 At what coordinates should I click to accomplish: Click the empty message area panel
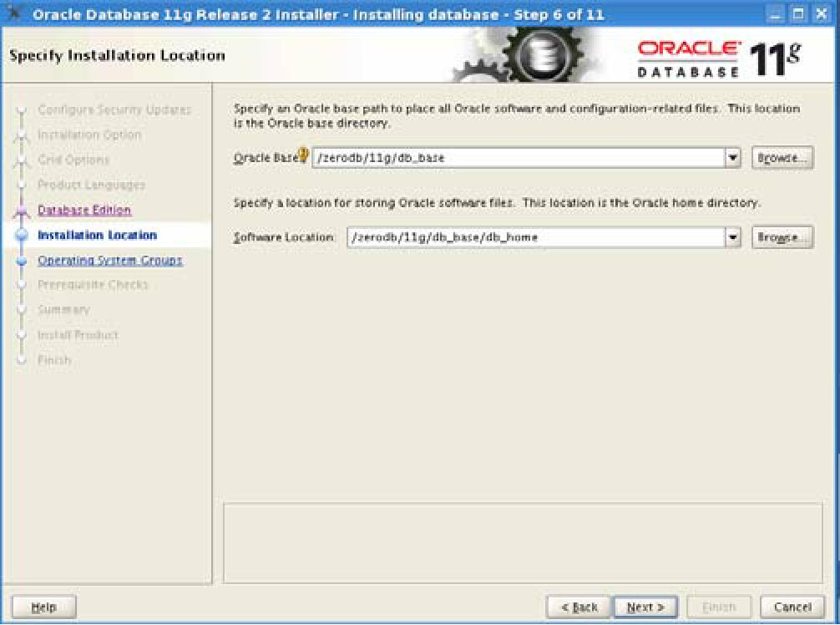point(523,543)
